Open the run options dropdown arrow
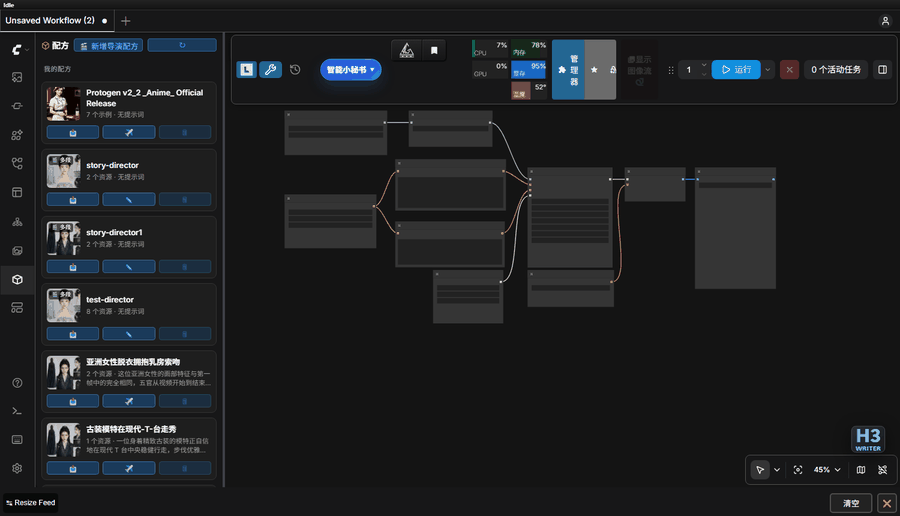900x516 pixels. click(x=768, y=69)
